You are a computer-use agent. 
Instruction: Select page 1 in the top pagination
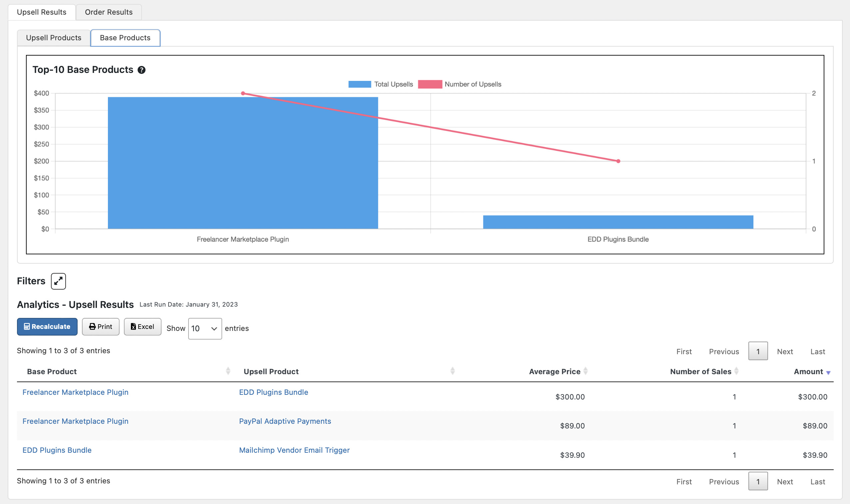tap(758, 351)
